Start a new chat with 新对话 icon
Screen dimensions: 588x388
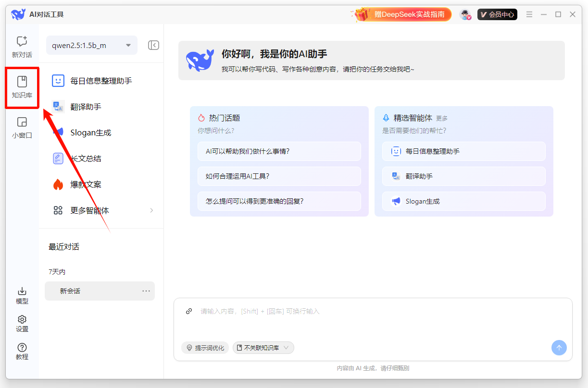click(x=22, y=47)
